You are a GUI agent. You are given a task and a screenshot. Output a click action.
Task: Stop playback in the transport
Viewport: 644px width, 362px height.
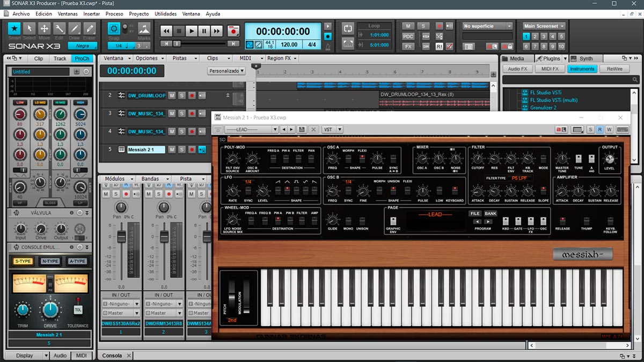tap(179, 32)
